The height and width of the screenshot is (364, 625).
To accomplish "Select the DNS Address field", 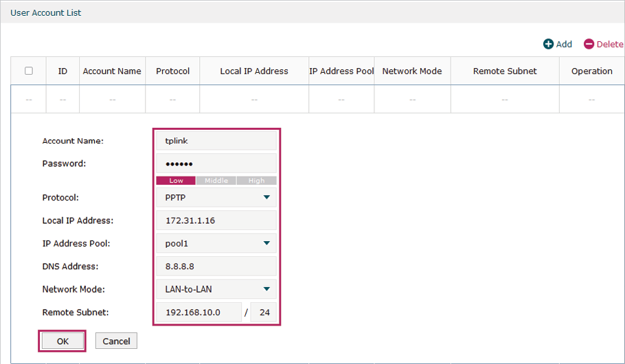I will pos(216,266).
